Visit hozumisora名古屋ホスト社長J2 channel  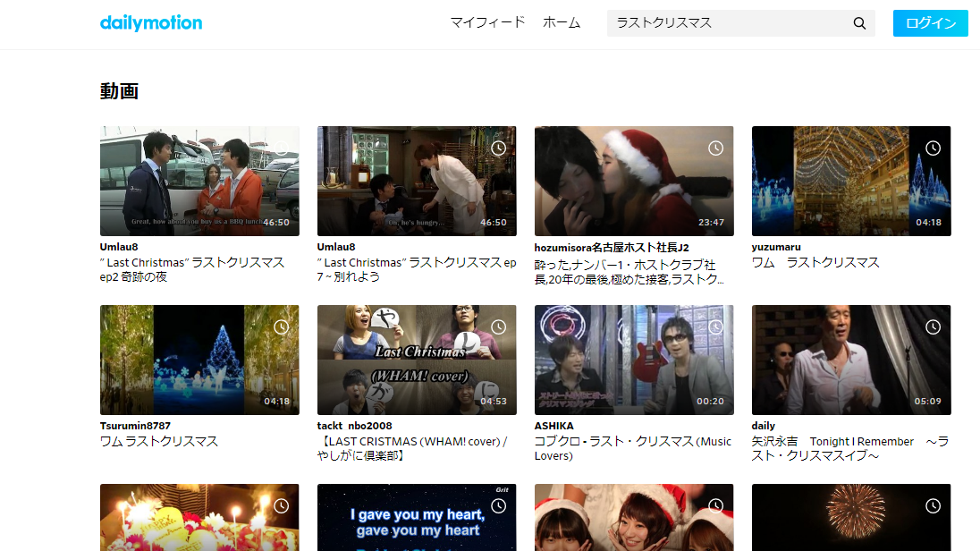click(x=612, y=248)
